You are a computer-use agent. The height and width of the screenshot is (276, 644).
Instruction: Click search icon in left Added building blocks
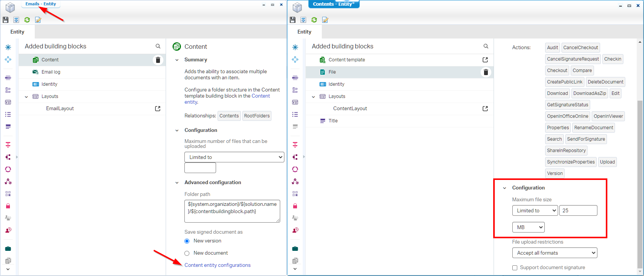pos(158,46)
